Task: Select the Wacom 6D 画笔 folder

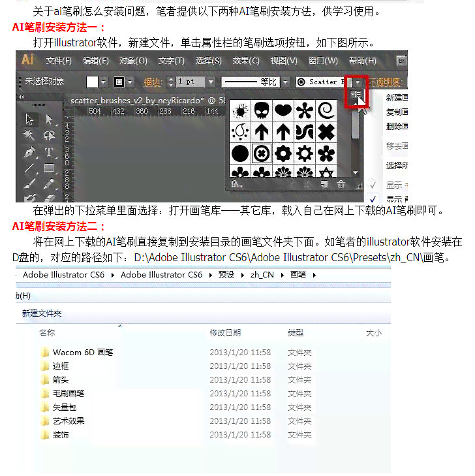Action: click(77, 353)
